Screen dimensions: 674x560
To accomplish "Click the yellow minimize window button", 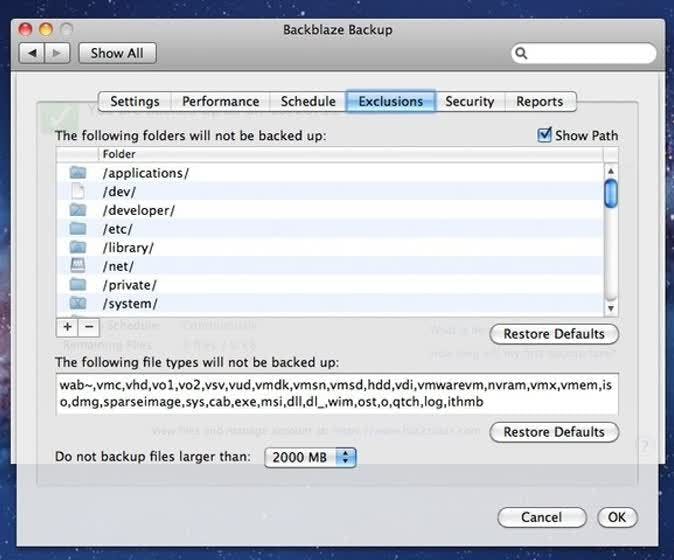I will pyautogui.click(x=46, y=29).
